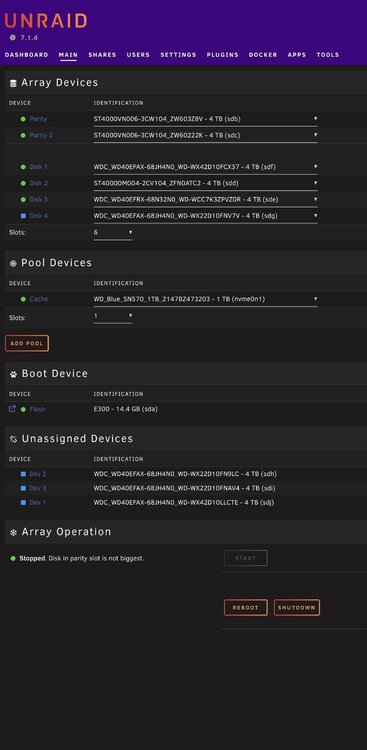Open the Parity 2 device link
Screen dimensions: 367x750
tap(41, 135)
